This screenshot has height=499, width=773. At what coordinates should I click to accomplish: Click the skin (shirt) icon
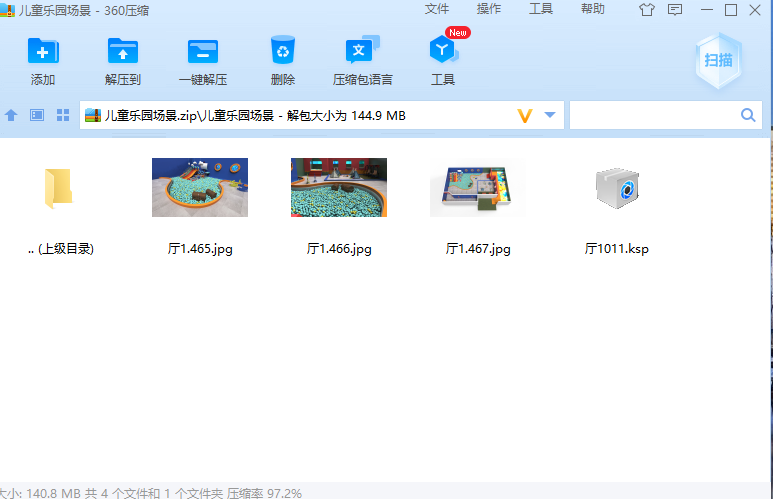647,10
